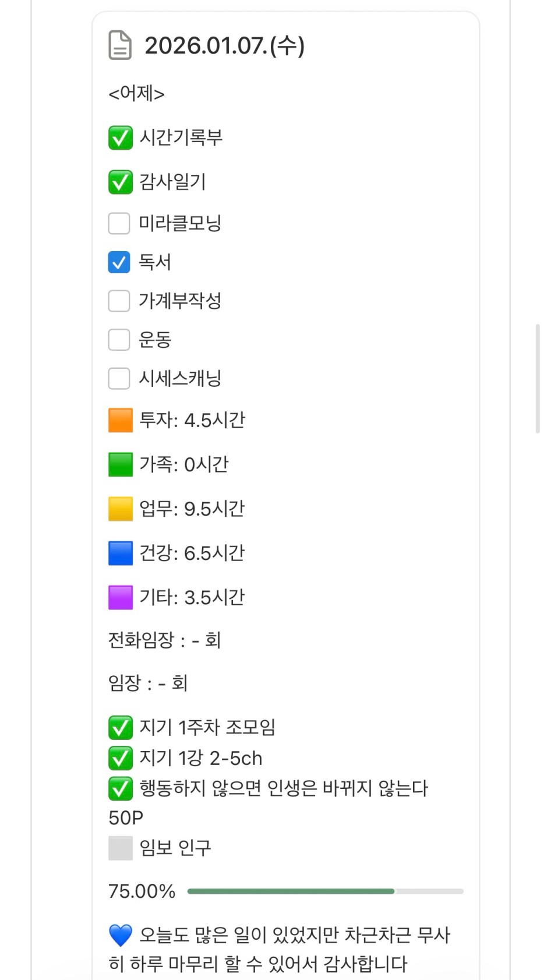Click the 75.00% progress bar
The image size is (544, 980).
pyautogui.click(x=325, y=891)
